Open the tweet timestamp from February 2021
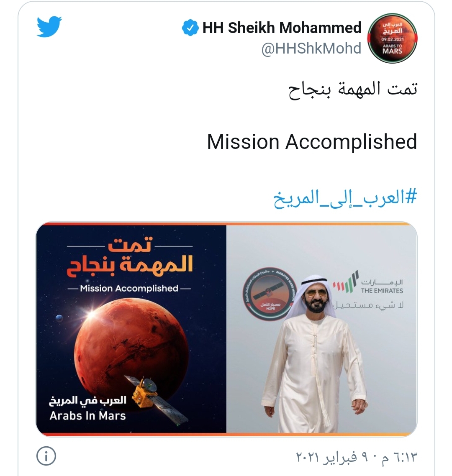This screenshot has width=452, height=476. [x=357, y=457]
